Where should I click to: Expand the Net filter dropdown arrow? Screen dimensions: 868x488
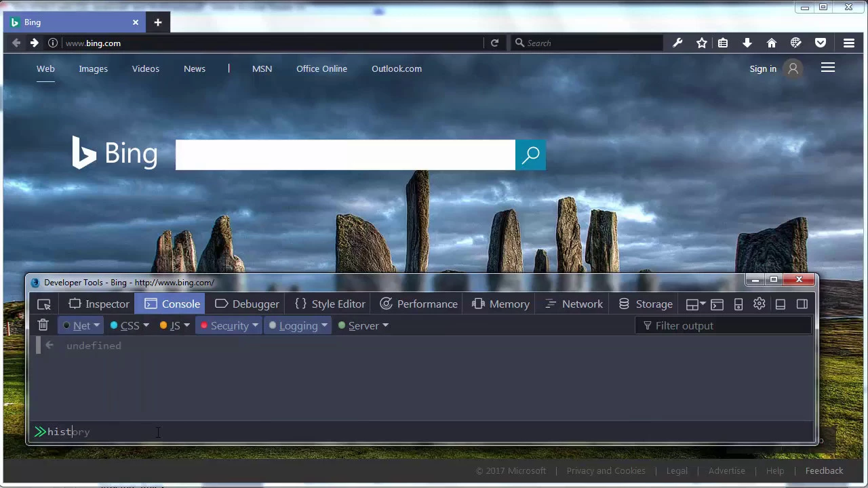coord(96,326)
